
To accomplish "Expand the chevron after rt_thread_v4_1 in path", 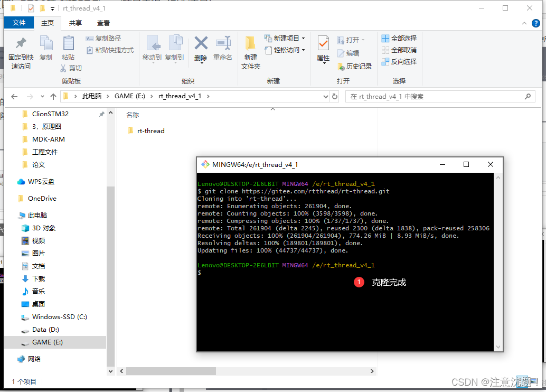I will 208,97.
